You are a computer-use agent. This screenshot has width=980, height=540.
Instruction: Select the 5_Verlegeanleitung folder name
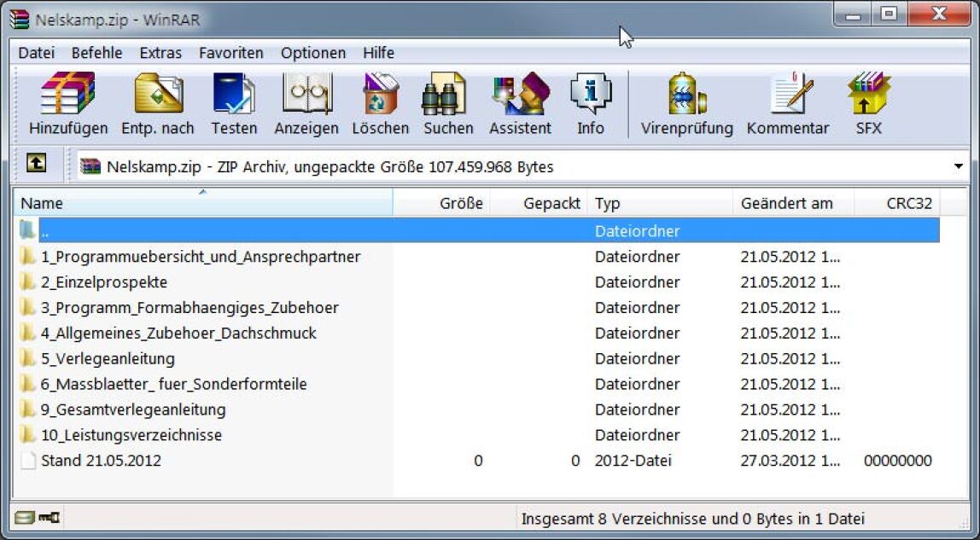click(x=108, y=359)
